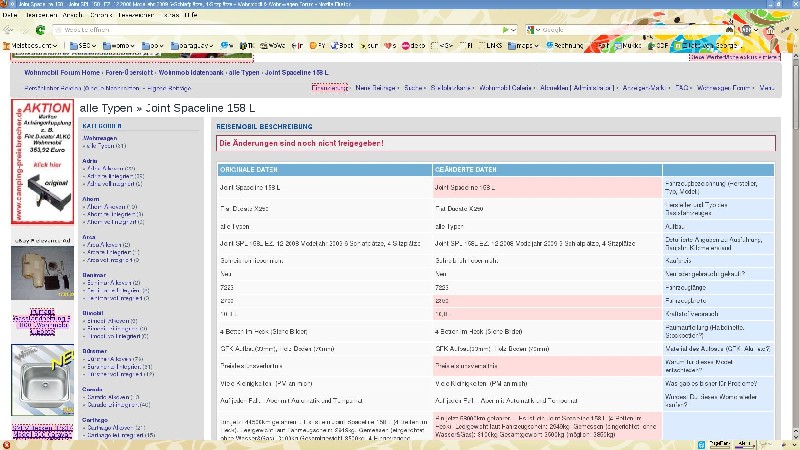Click the Joint Spaceline 158 L breadcrumb link
The width and height of the screenshot is (800, 450).
[296, 72]
